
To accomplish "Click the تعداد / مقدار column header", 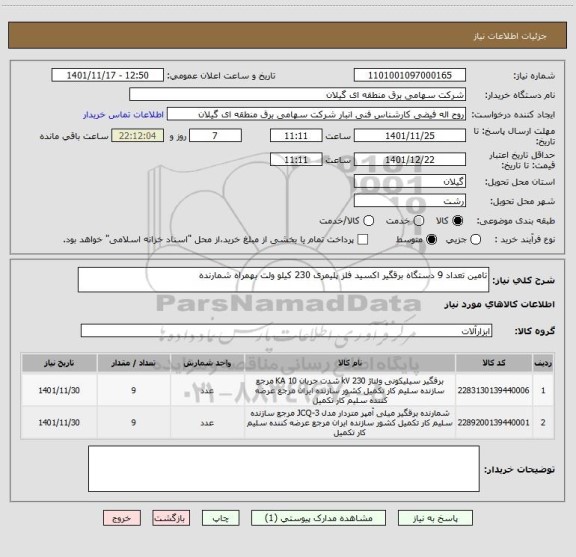I will (134, 363).
